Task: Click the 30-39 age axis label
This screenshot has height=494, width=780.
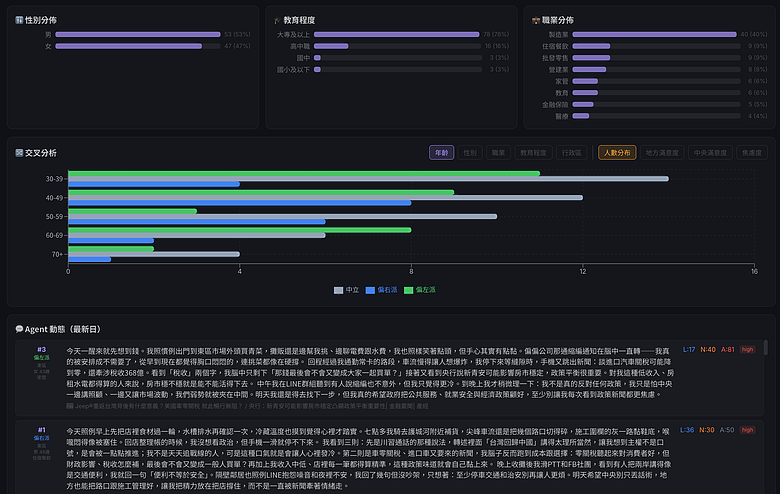Action: 54,179
